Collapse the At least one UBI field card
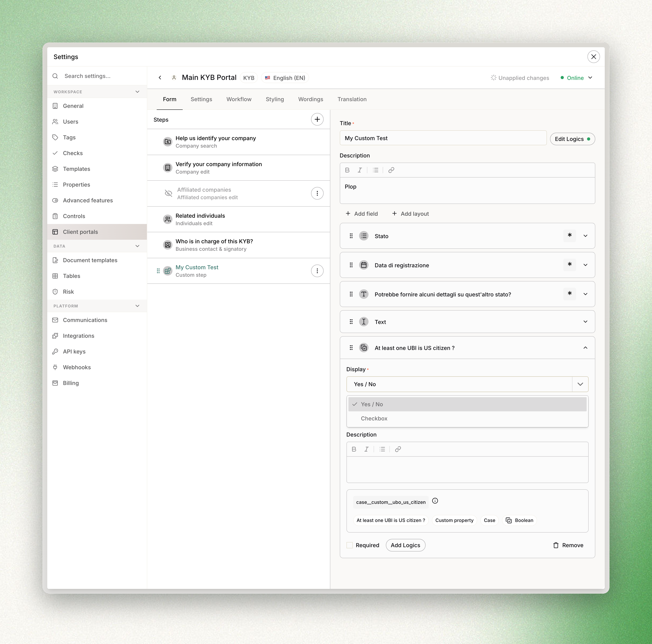Screen dimensions: 652x644 585,348
